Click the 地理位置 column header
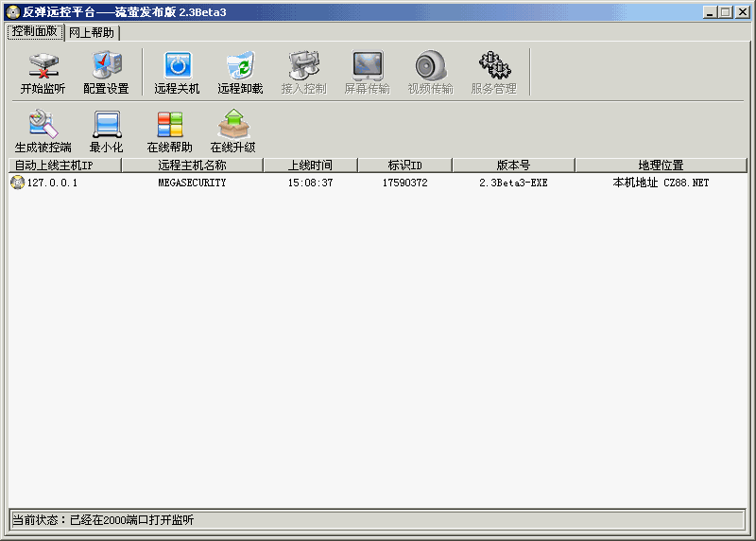Image resolution: width=756 pixels, height=541 pixels. coord(661,166)
